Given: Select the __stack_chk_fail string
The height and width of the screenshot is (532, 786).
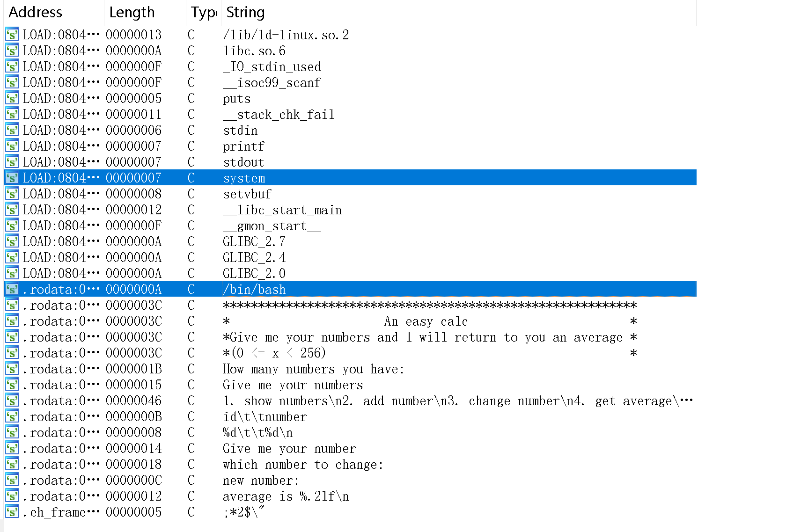Looking at the screenshot, I should pos(279,115).
